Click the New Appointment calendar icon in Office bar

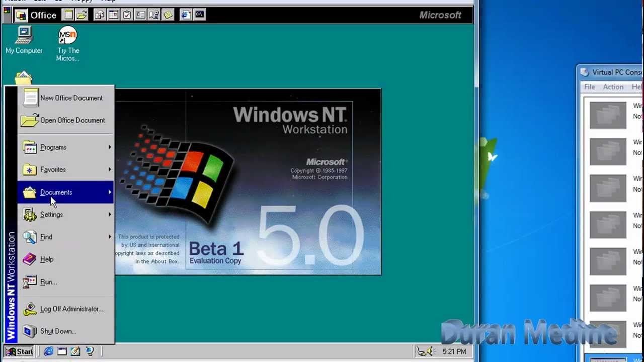click(113, 15)
